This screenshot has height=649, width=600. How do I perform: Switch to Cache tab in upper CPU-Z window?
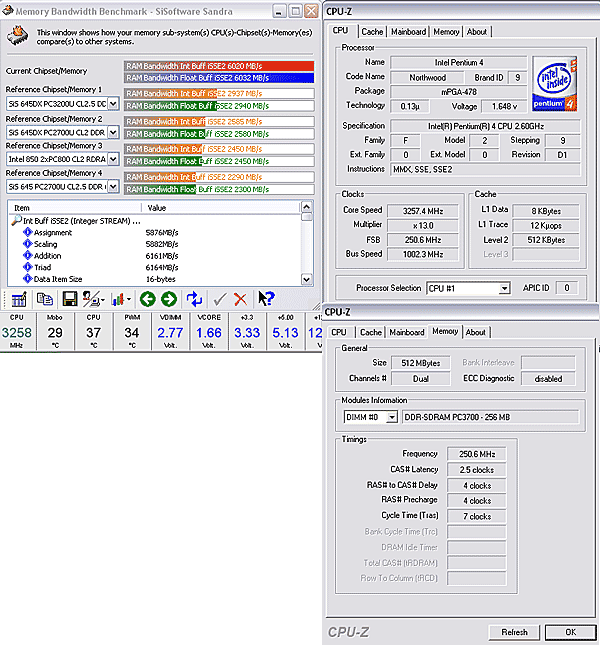(372, 32)
